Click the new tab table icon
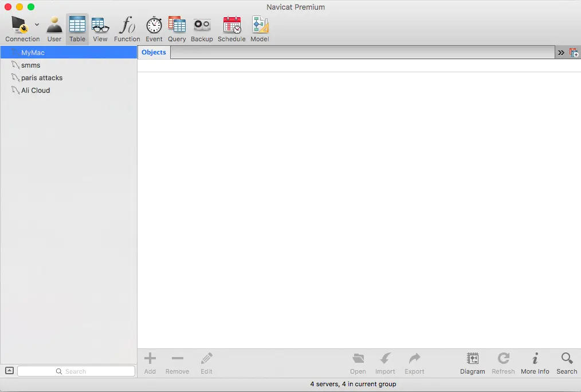This screenshot has height=392, width=581. click(574, 53)
